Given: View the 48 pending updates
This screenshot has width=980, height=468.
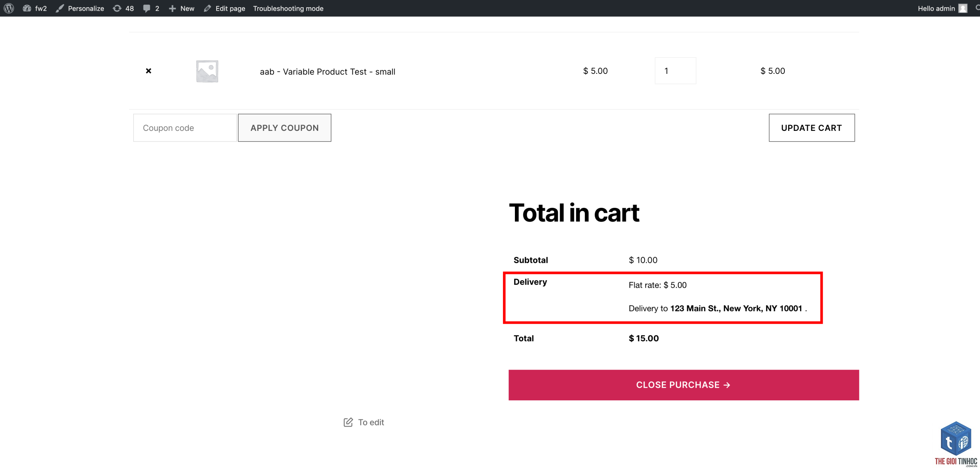Looking at the screenshot, I should (x=123, y=8).
